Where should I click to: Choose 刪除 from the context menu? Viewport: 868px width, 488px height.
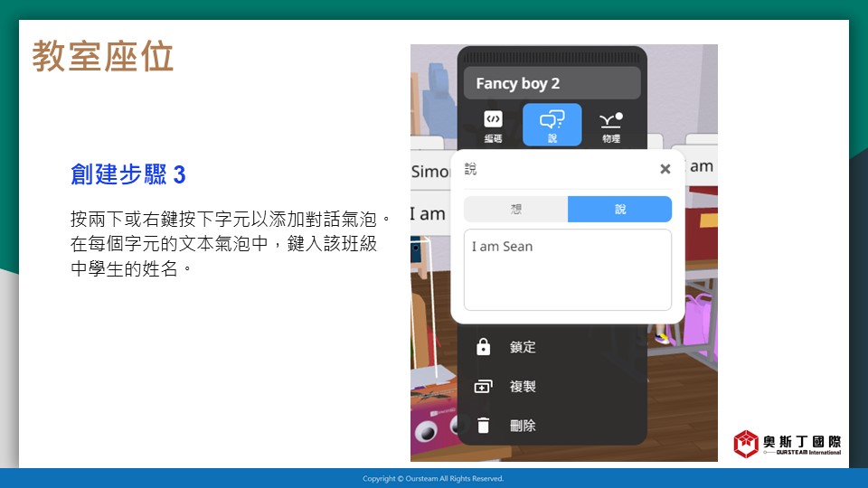523,425
